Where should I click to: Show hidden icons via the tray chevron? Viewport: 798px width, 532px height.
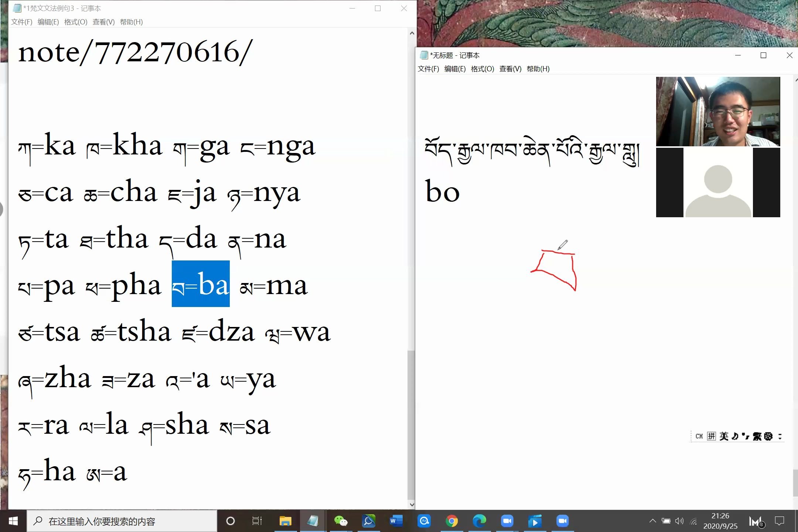click(x=654, y=521)
